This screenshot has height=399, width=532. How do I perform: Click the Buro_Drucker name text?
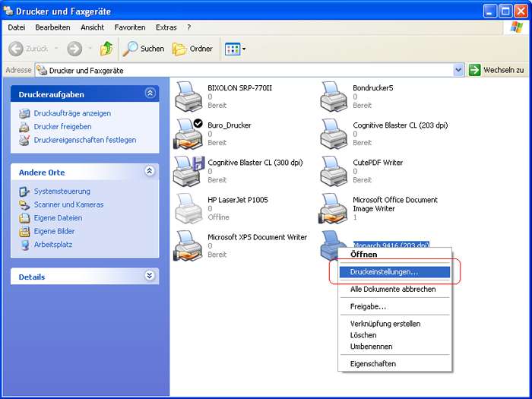pyautogui.click(x=230, y=125)
